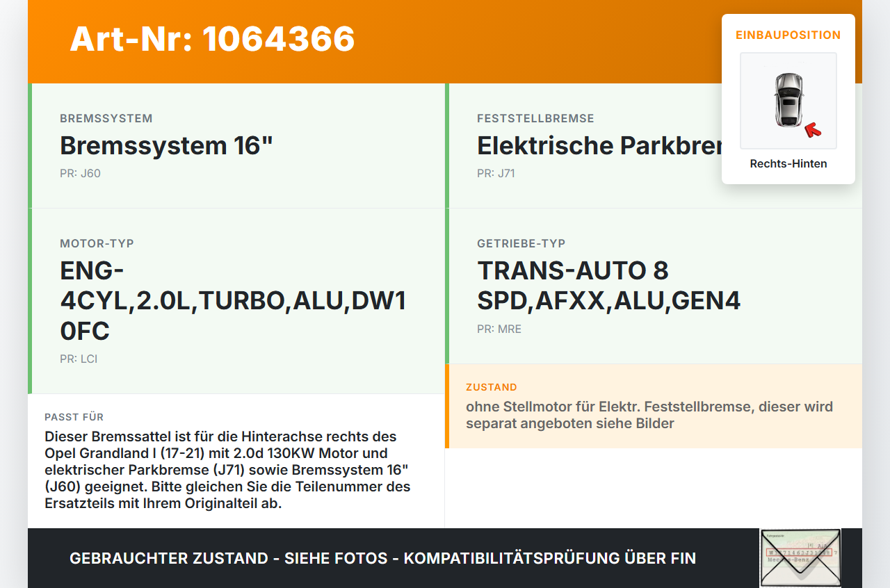The height and width of the screenshot is (588, 890).
Task: Click the PR: J71 code label
Action: [496, 174]
